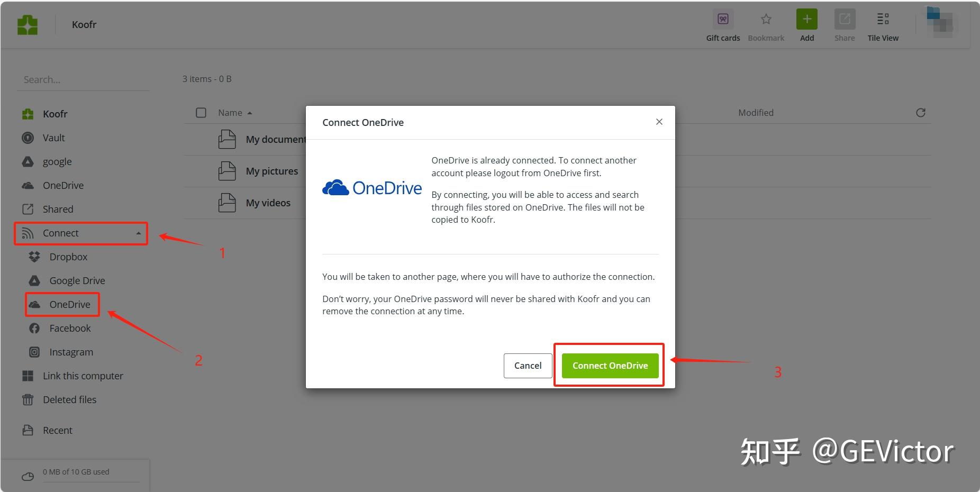The image size is (980, 492).
Task: Check the select-all checkbox above file list
Action: click(x=201, y=112)
